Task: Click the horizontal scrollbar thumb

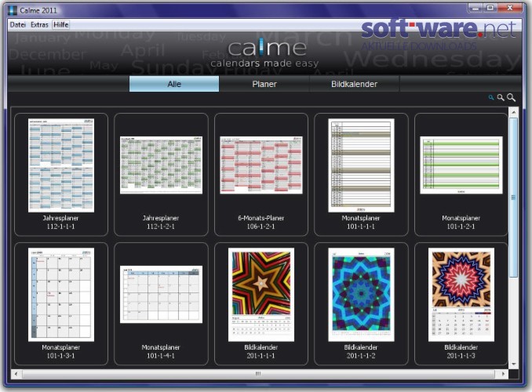Action: point(258,374)
